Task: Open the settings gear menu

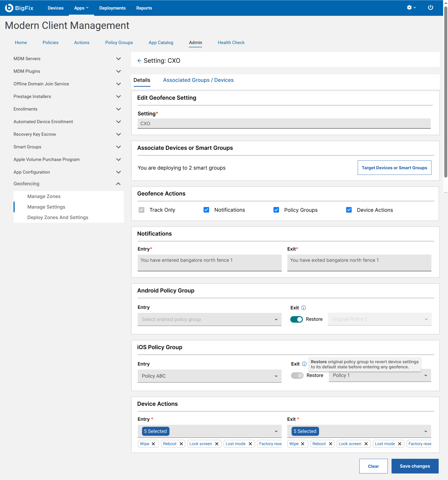Action: [x=411, y=7]
